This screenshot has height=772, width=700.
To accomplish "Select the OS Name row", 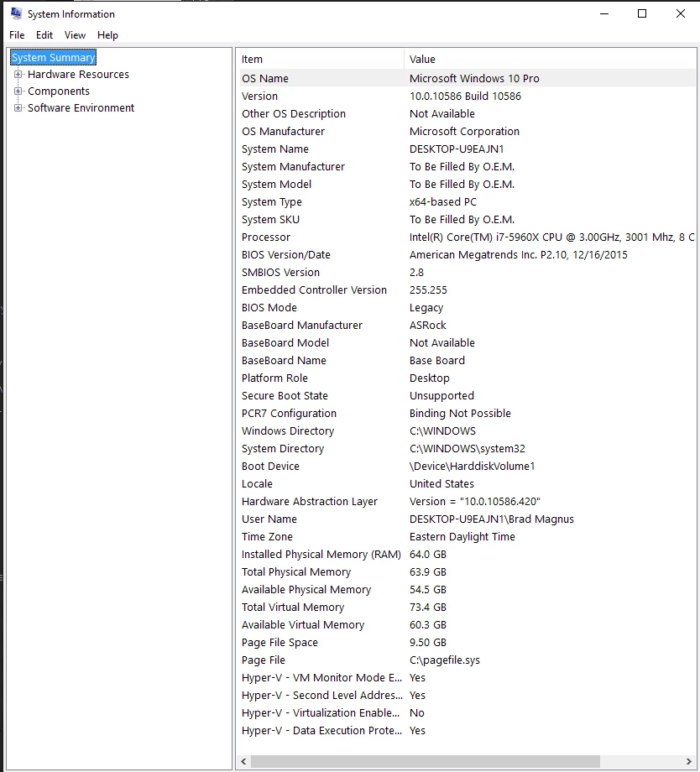I will [x=466, y=78].
